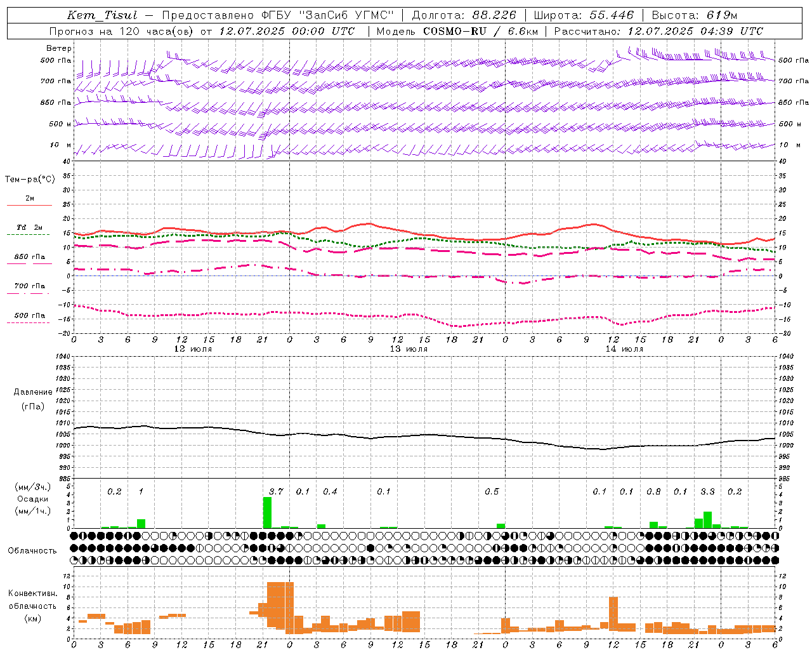Click the 3.3 precipitation amount value

click(x=707, y=492)
